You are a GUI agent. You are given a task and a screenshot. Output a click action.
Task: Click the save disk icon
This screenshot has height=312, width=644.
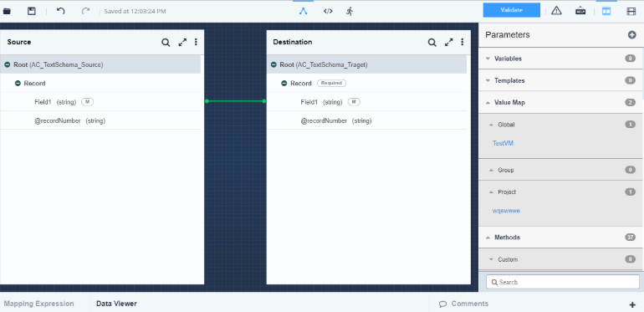tap(31, 11)
